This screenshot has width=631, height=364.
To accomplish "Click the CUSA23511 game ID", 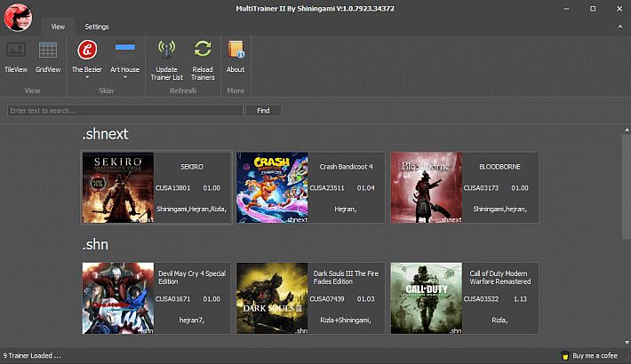I will (x=327, y=188).
